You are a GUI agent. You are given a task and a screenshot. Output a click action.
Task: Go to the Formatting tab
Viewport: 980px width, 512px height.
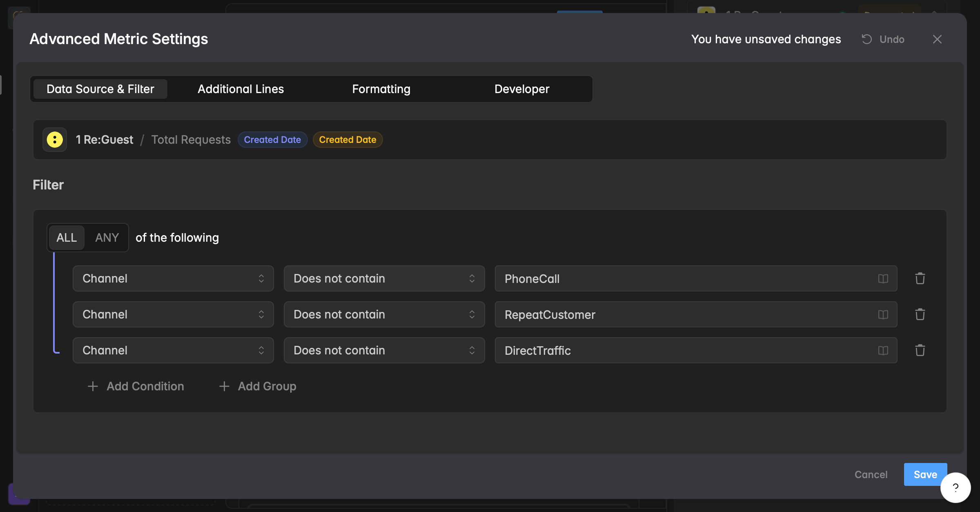pos(381,89)
